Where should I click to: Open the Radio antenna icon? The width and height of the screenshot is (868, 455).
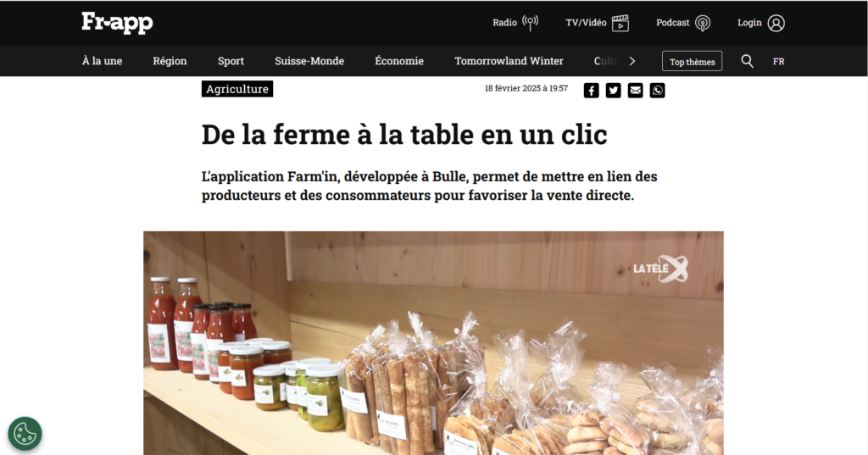531,23
